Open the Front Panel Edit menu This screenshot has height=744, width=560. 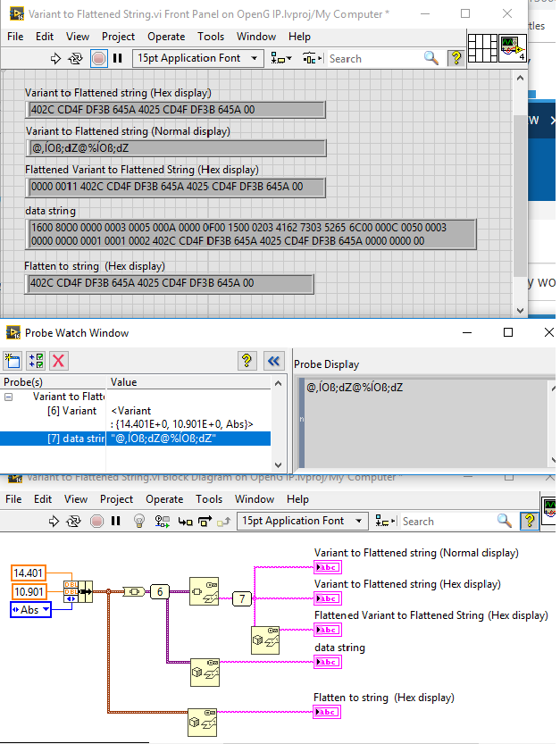coord(44,37)
